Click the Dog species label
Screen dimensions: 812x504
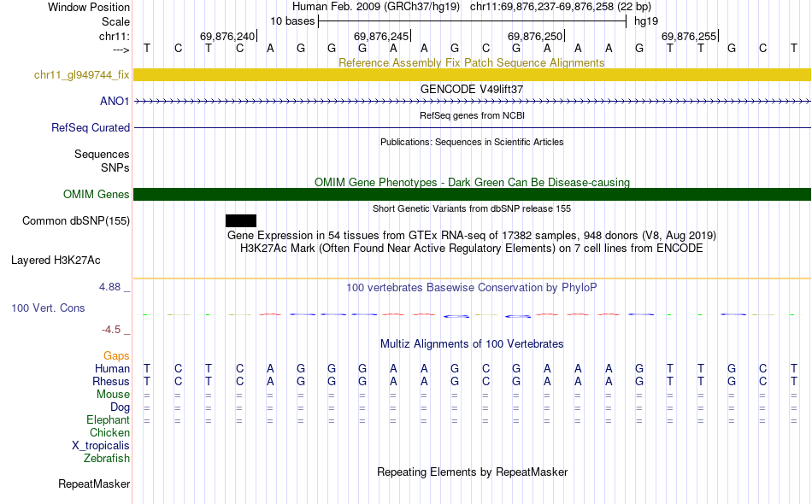point(120,407)
